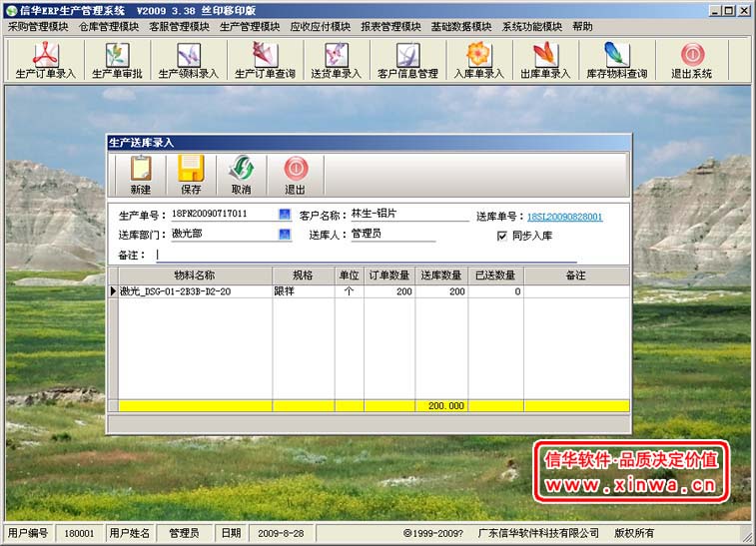This screenshot has width=756, height=546.
Task: Click the 入库单录入 toolbar icon
Action: coord(478,60)
